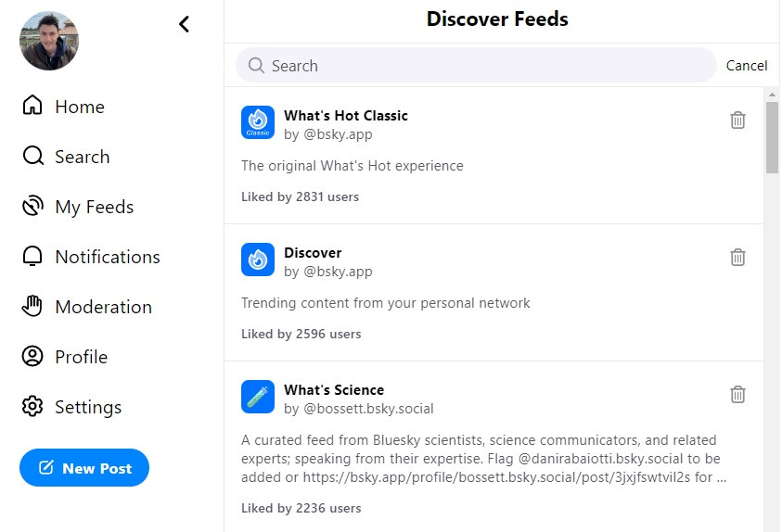Open My Feeds page
The image size is (782, 532).
pos(95,208)
